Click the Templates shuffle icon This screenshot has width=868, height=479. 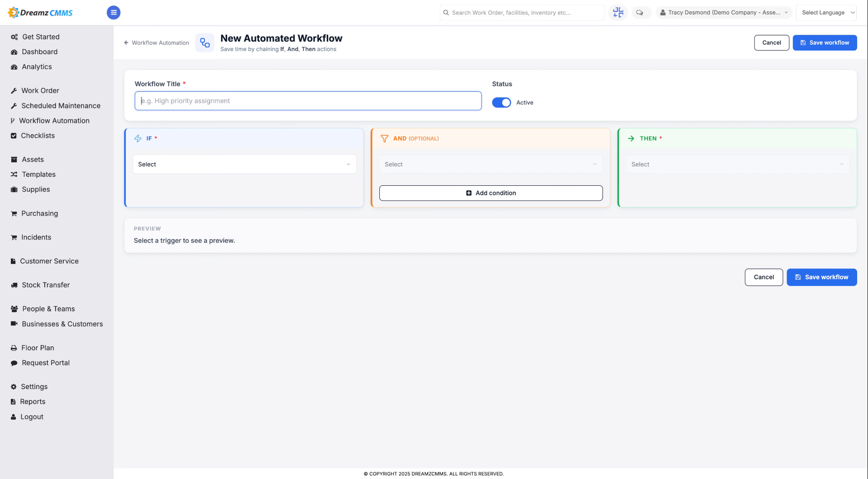(14, 174)
